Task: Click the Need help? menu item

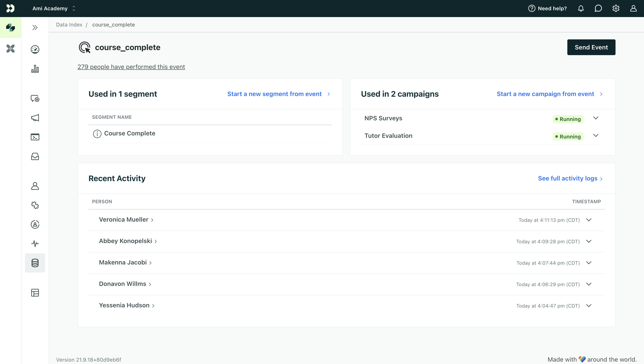Action: tap(548, 8)
